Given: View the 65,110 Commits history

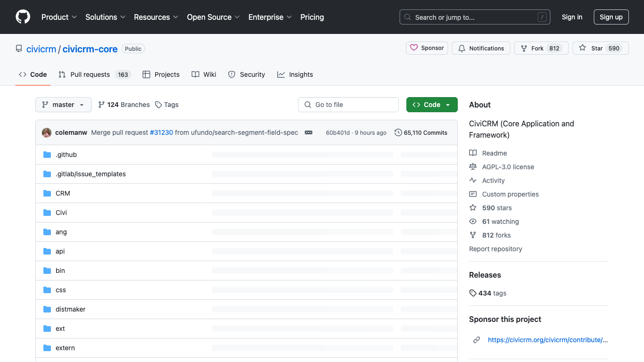Looking at the screenshot, I should tap(421, 132).
